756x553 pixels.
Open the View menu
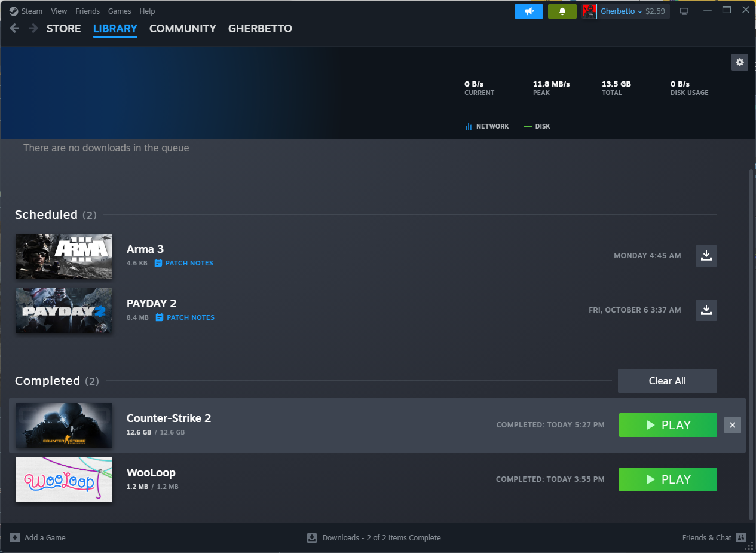pyautogui.click(x=59, y=11)
